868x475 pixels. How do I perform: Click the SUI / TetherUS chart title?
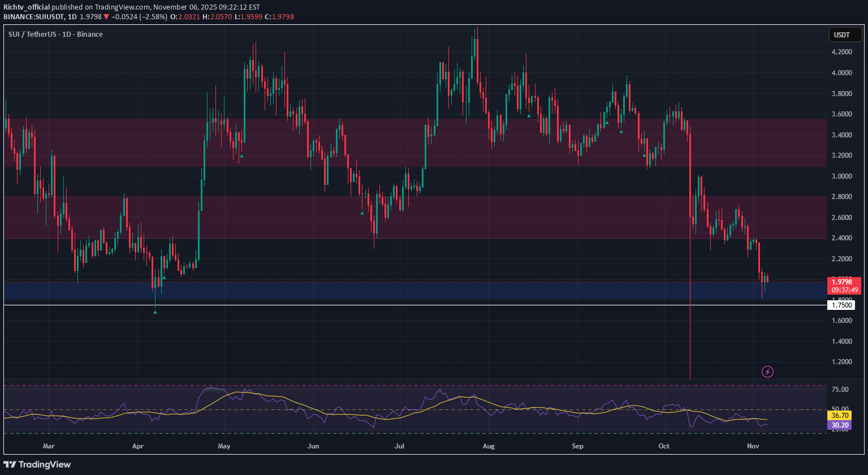click(55, 34)
